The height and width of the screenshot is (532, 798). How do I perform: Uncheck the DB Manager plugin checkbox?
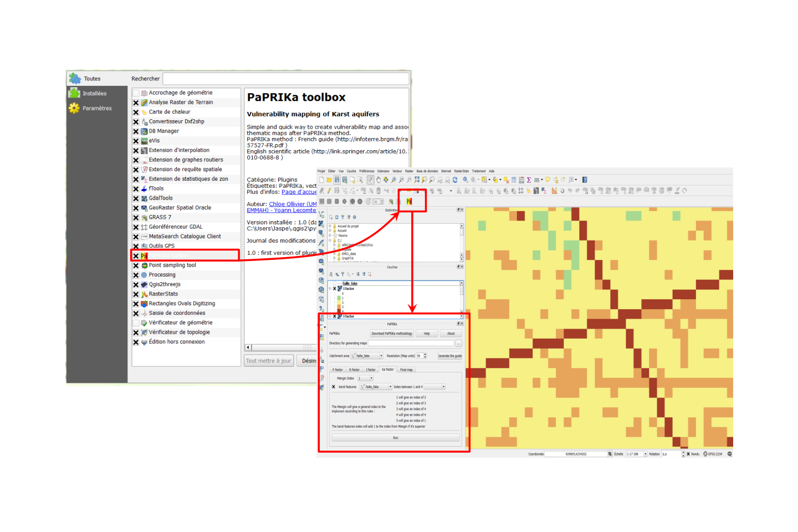point(136,131)
